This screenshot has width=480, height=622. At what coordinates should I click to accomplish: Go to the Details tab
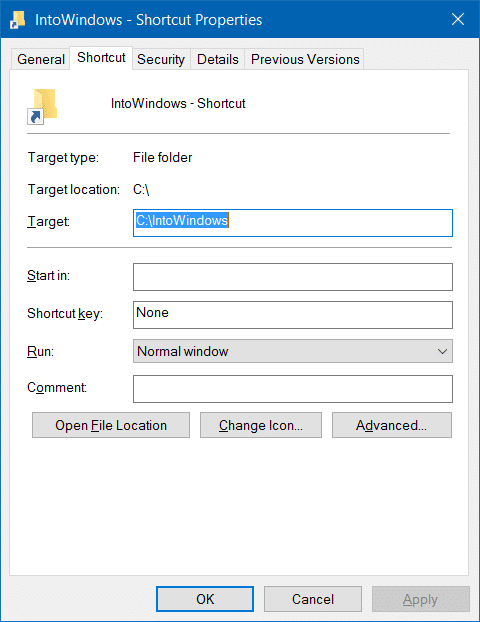pos(218,59)
